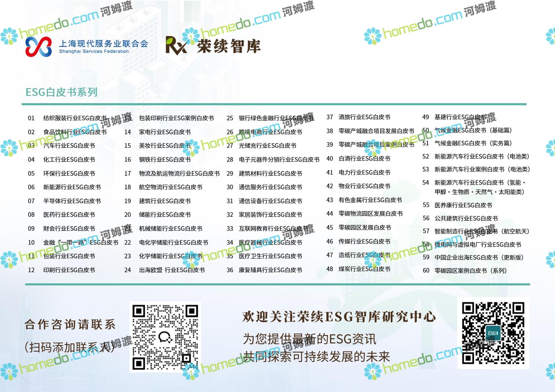The width and height of the screenshot is (555, 392).
Task: Select 零碳园区发展白皮书 entry
Action: tap(364, 227)
